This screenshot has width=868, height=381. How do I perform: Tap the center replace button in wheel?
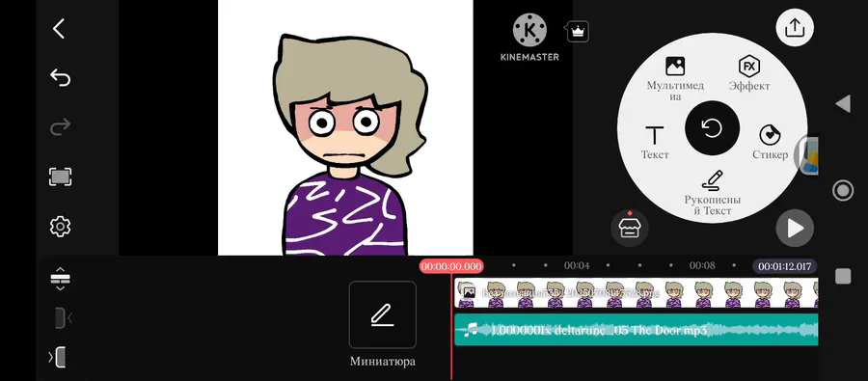[712, 128]
